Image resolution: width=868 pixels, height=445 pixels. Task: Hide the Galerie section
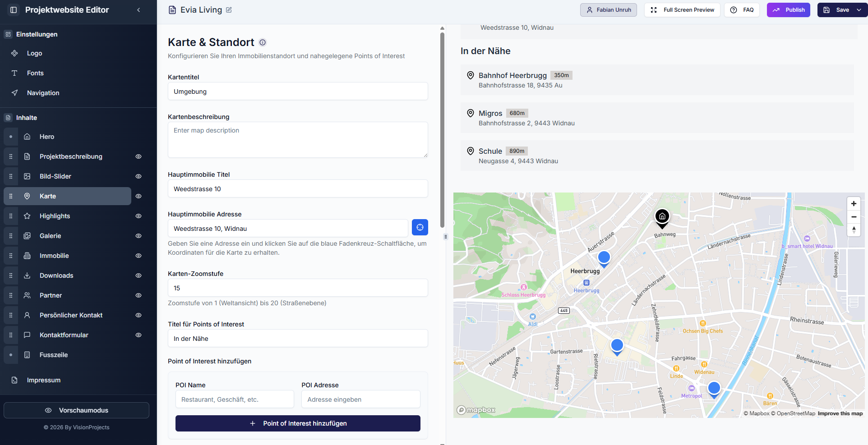point(139,236)
